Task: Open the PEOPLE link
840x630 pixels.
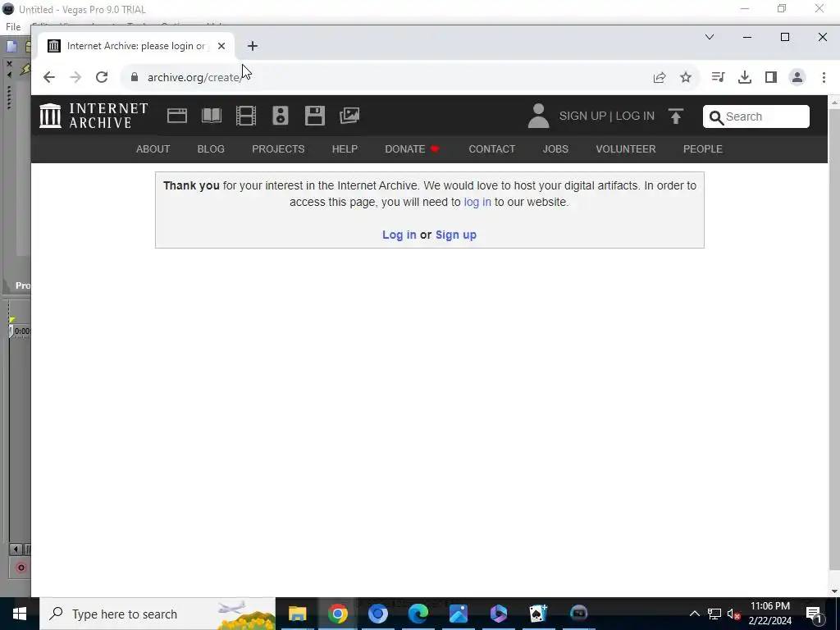Action: pos(702,149)
